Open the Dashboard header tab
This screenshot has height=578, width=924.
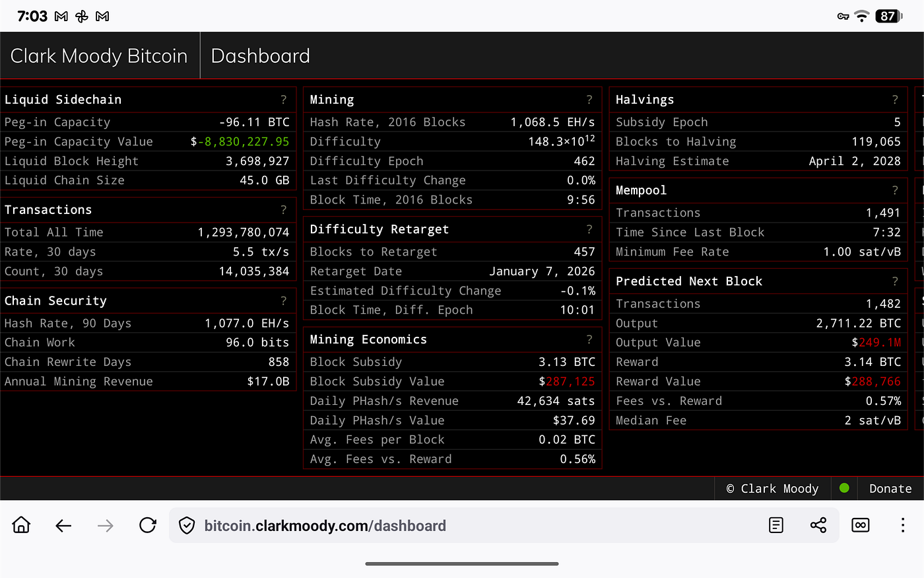coord(261,56)
